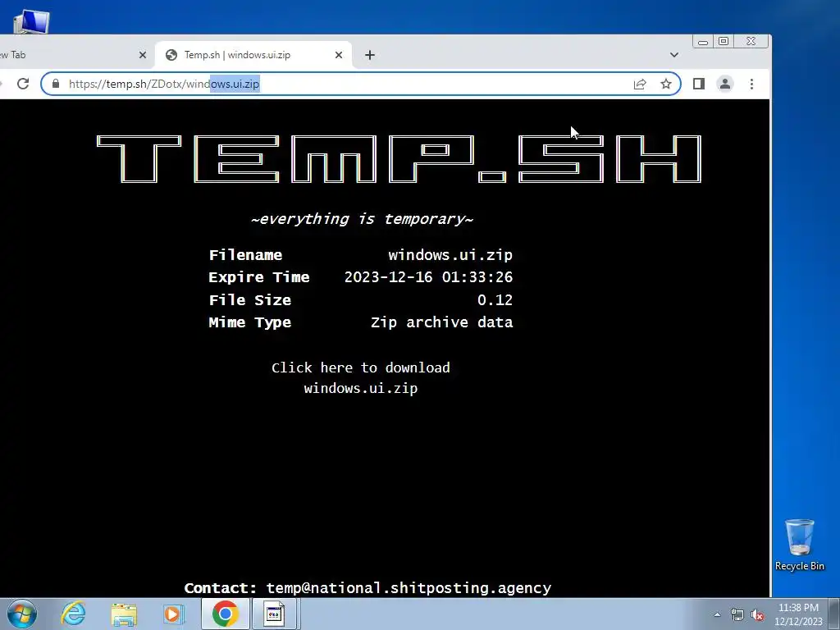The image size is (840, 630).
Task: Click here to download windows.ui.zip link
Action: (x=361, y=377)
